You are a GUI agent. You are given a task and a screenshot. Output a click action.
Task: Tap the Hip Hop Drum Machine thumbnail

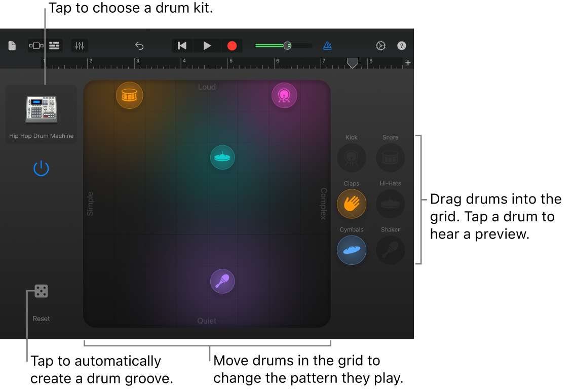(41, 108)
